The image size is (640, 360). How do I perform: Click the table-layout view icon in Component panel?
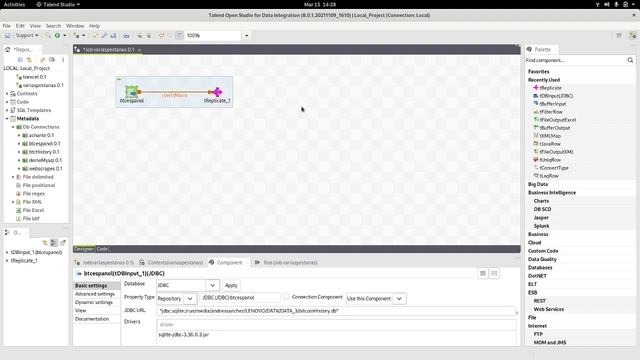click(x=483, y=273)
